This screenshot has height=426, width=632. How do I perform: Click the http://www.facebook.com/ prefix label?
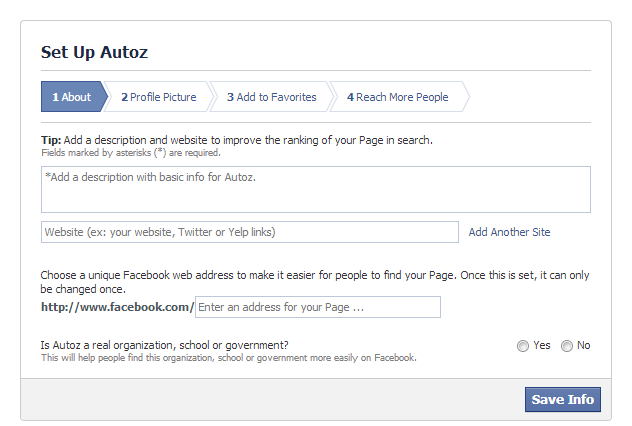click(x=117, y=307)
